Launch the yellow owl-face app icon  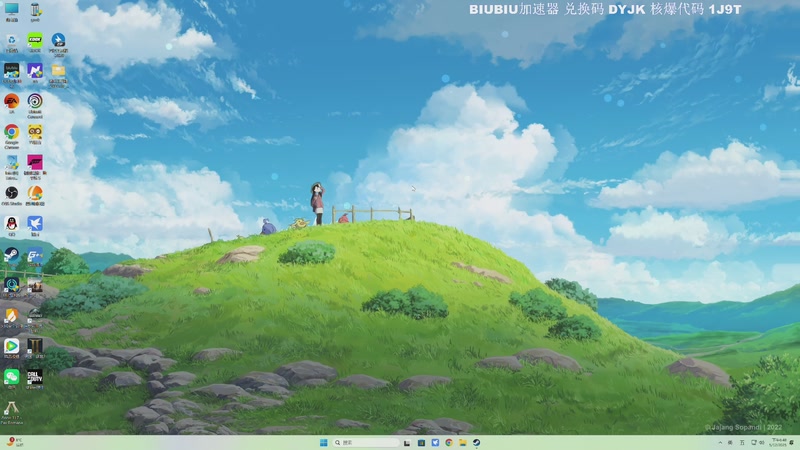[35, 135]
